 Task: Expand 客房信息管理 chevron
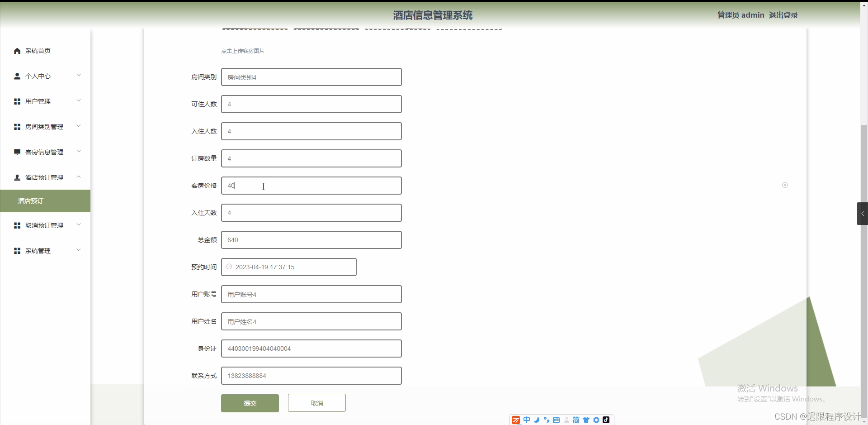pos(79,152)
